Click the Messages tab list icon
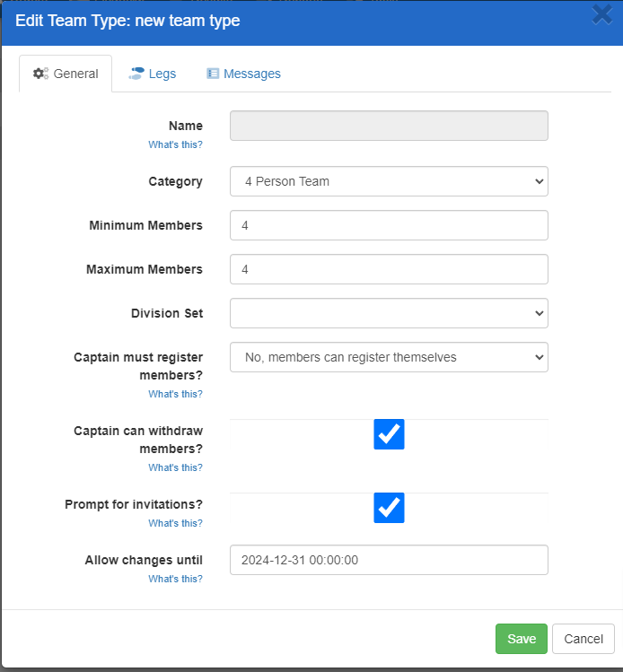The height and width of the screenshot is (672, 623). (213, 74)
